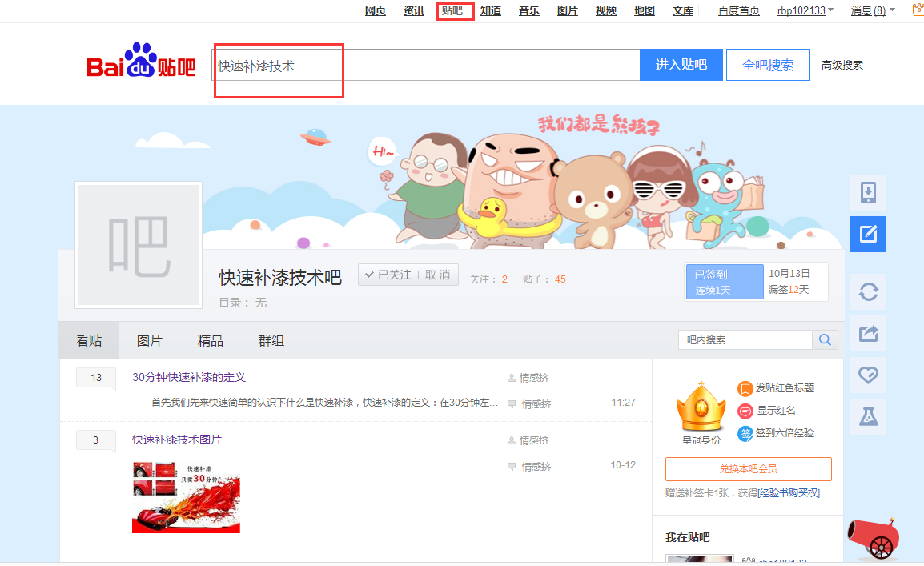This screenshot has width=924, height=566.
Task: Click author name 情感挤 on 快速补漆技术图片 post
Action: click(x=534, y=440)
